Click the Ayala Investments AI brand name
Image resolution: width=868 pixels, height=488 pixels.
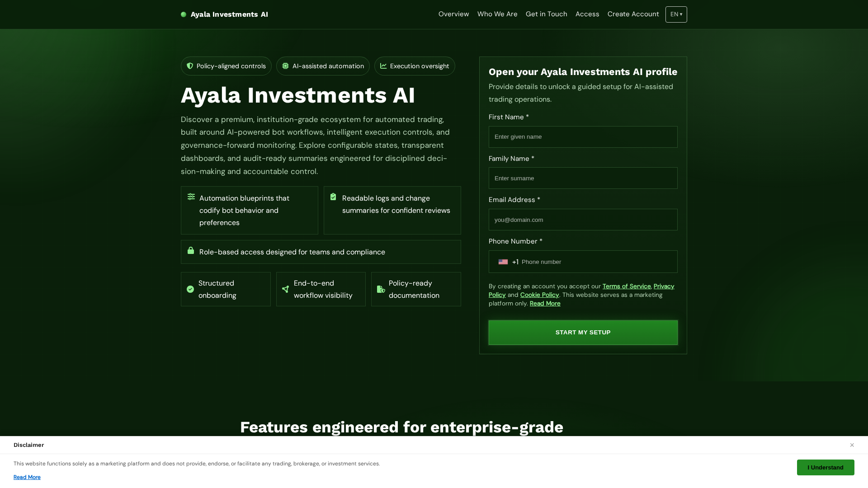[x=229, y=14]
